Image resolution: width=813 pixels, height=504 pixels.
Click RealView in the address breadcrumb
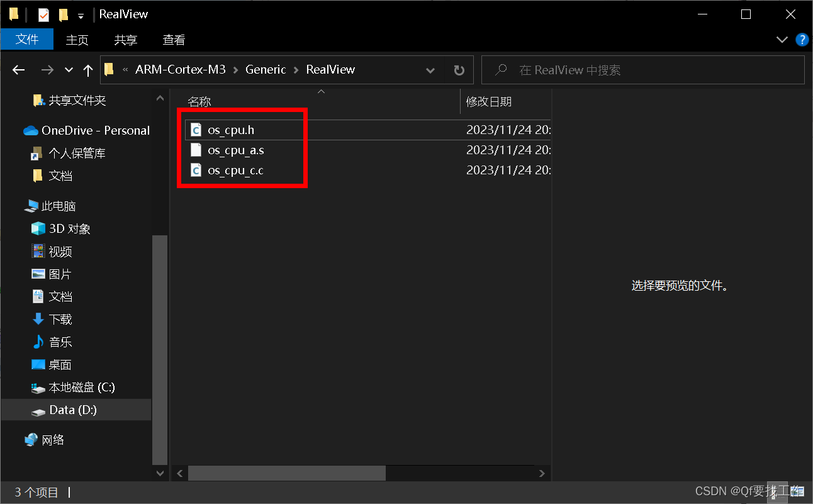click(x=330, y=70)
